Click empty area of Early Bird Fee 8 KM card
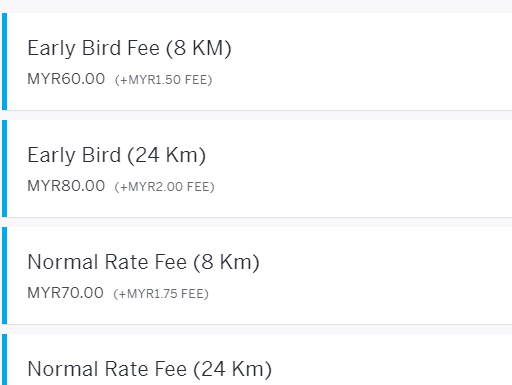This screenshot has width=512, height=385. pos(367,62)
